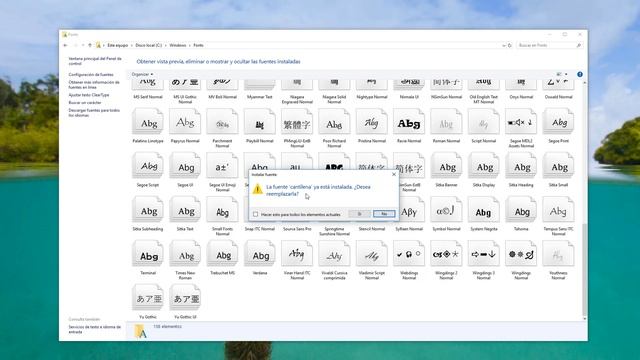Select 'Windows' in the address path
This screenshot has height=360, width=640.
click(178, 45)
